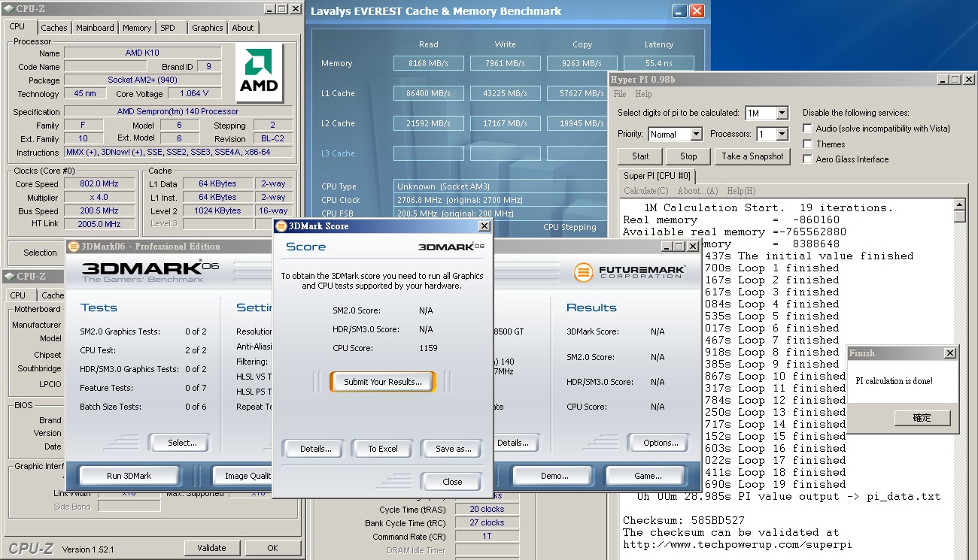
Task: Open the Graphics tab in CPU-Z
Action: click(208, 28)
